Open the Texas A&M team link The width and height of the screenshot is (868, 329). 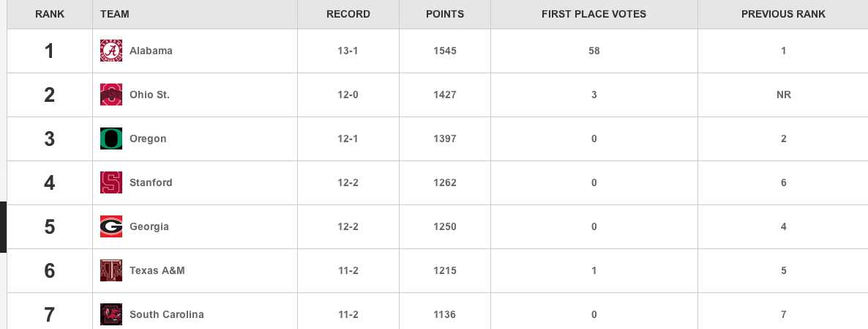click(157, 270)
